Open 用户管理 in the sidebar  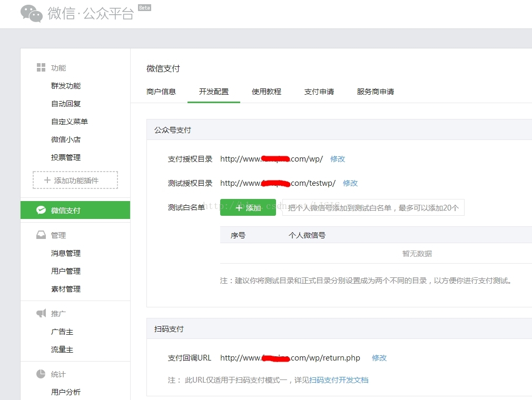click(x=66, y=271)
